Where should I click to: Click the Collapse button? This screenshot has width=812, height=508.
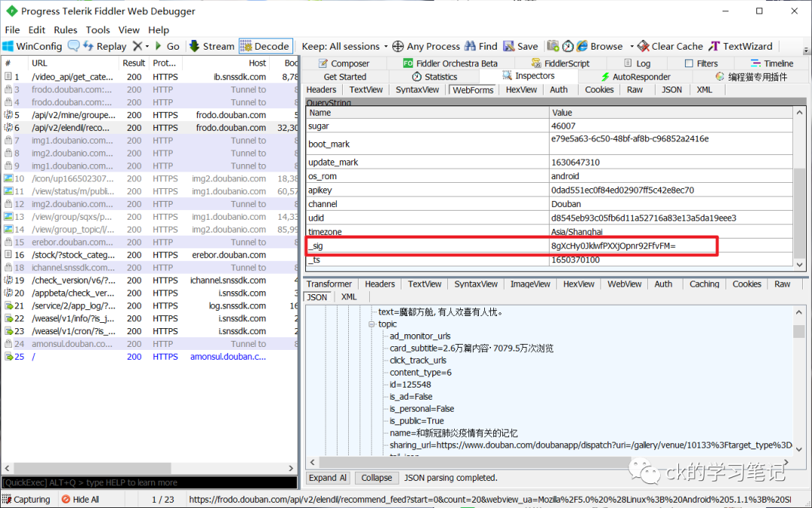377,478
